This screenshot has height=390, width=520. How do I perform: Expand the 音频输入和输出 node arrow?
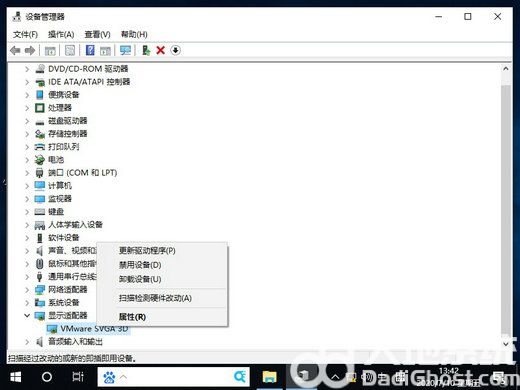click(x=27, y=342)
